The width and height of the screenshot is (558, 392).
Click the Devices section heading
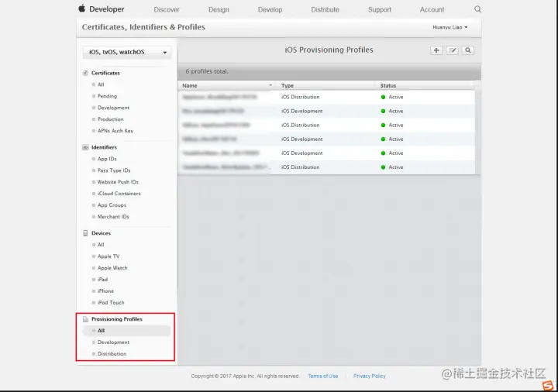point(101,233)
